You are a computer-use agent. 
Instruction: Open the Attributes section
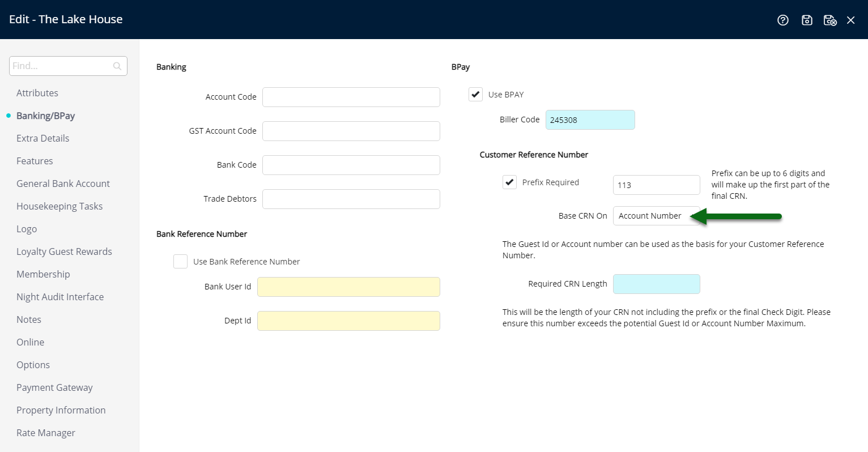tap(37, 93)
